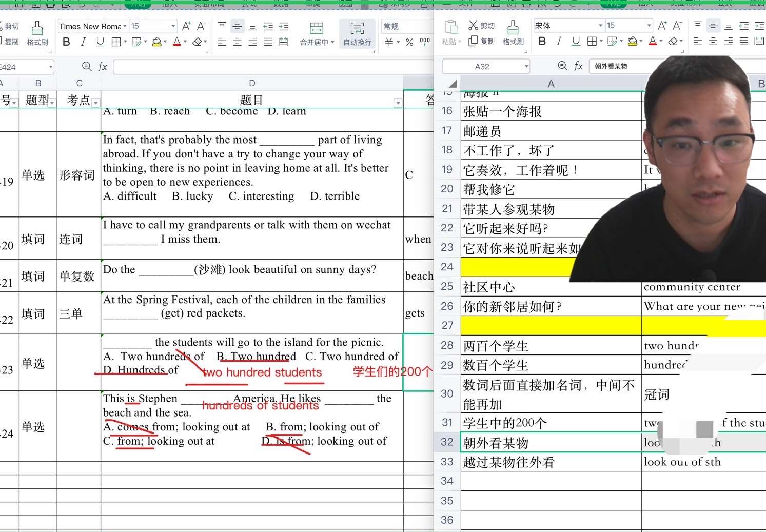Open font size 15 dropdown in right window
This screenshot has width=766, height=532.
coord(649,25)
